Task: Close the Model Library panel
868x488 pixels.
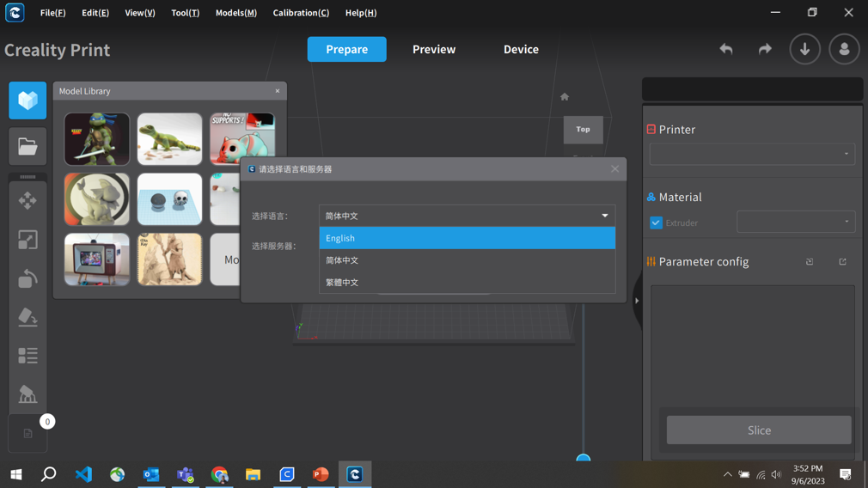Action: 278,91
